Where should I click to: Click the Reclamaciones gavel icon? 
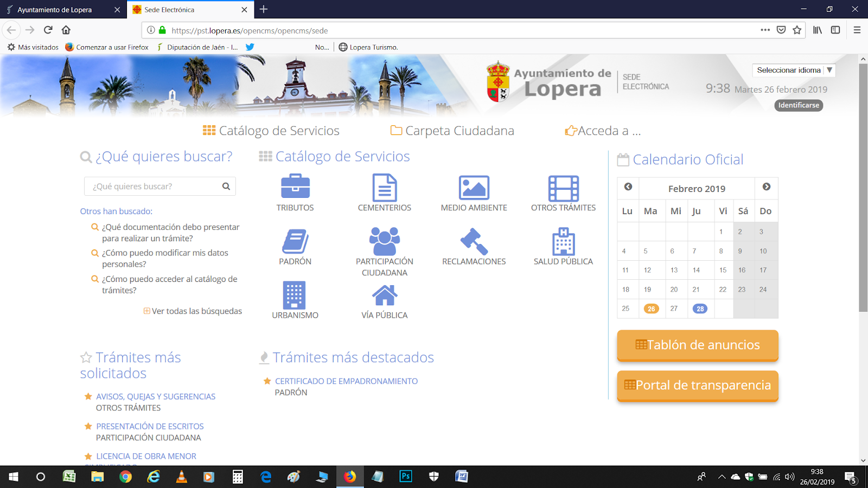(473, 240)
